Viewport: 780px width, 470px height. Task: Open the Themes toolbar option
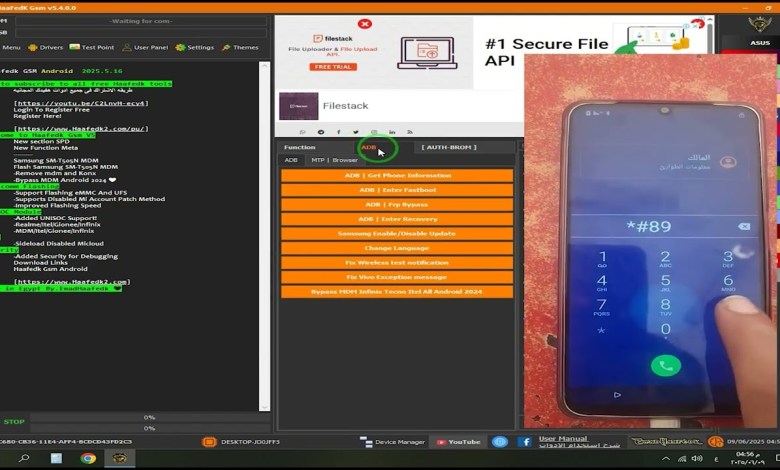click(x=240, y=47)
